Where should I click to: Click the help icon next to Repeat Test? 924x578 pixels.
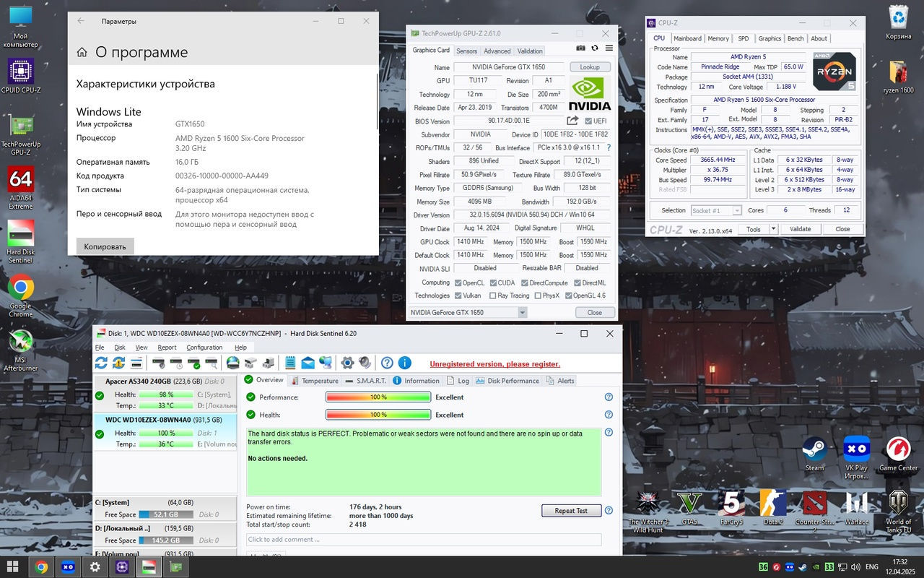point(609,510)
